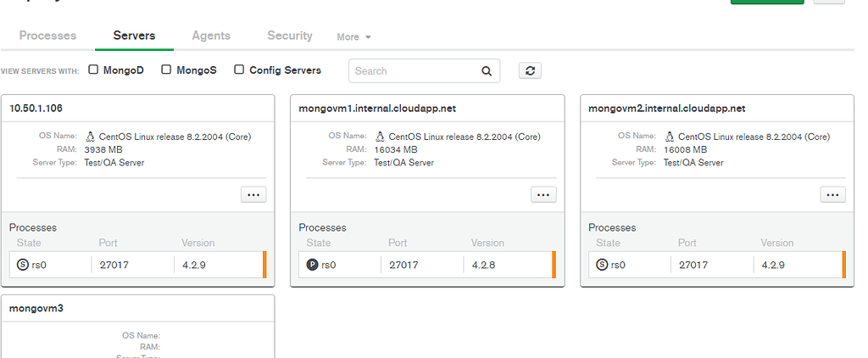Open ellipsis menu for mongovm1 server

[x=543, y=194]
